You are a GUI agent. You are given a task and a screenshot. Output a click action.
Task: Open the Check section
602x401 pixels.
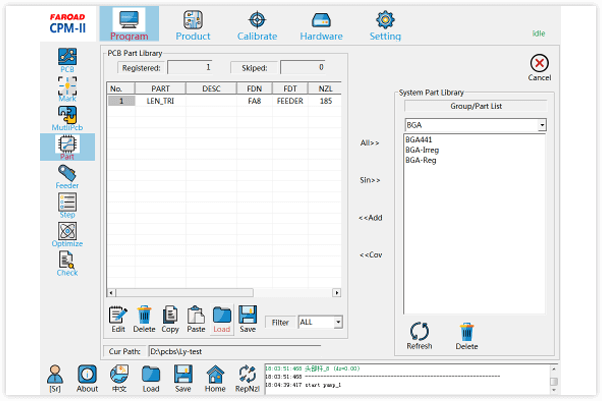(67, 263)
